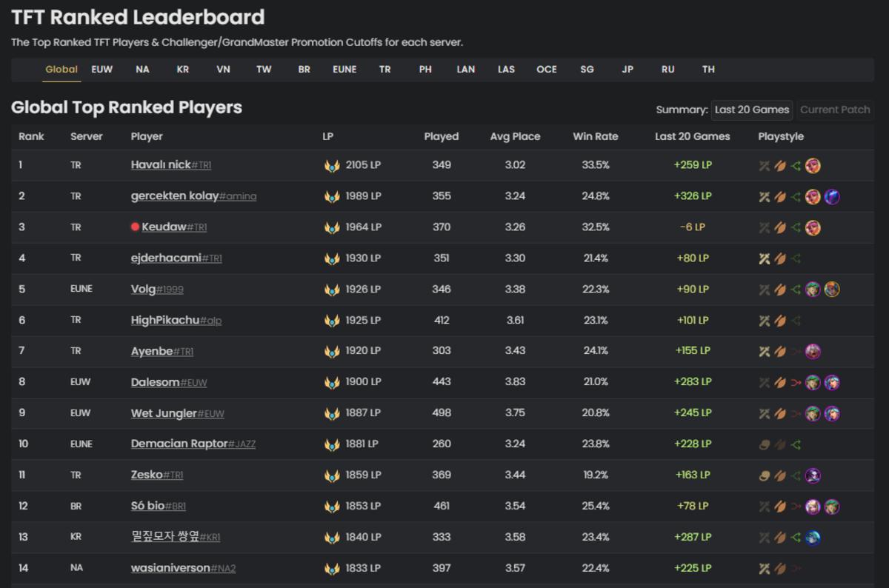Click the red live dot beside Keudaw

pos(135,227)
